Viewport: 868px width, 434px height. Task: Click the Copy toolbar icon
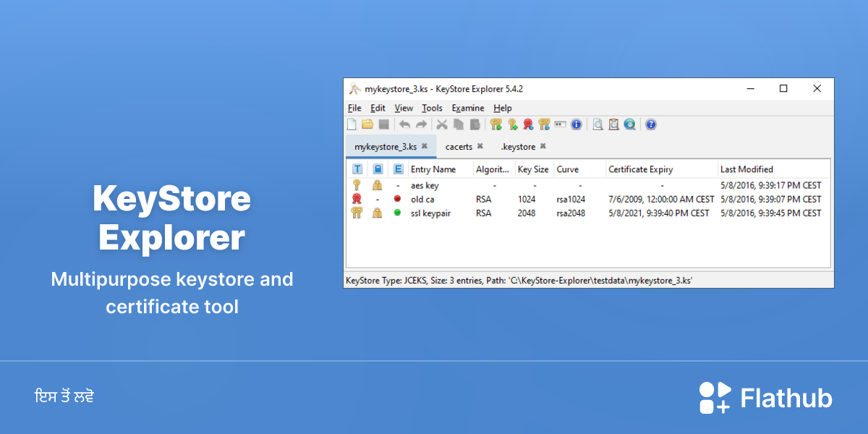[458, 124]
